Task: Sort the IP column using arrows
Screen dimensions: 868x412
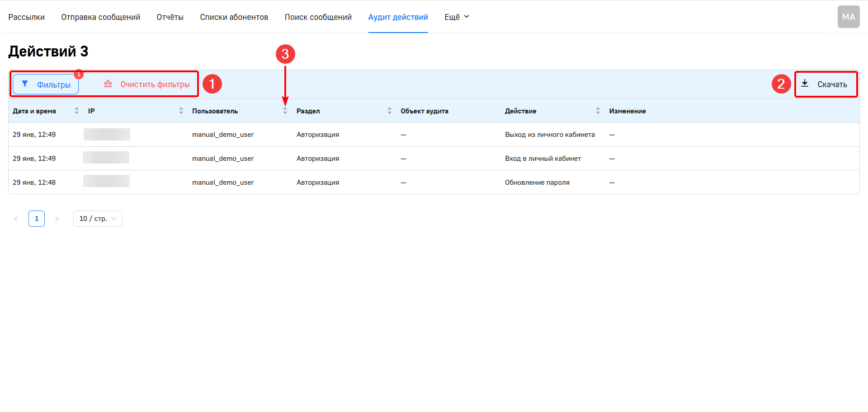Action: pyautogui.click(x=181, y=111)
